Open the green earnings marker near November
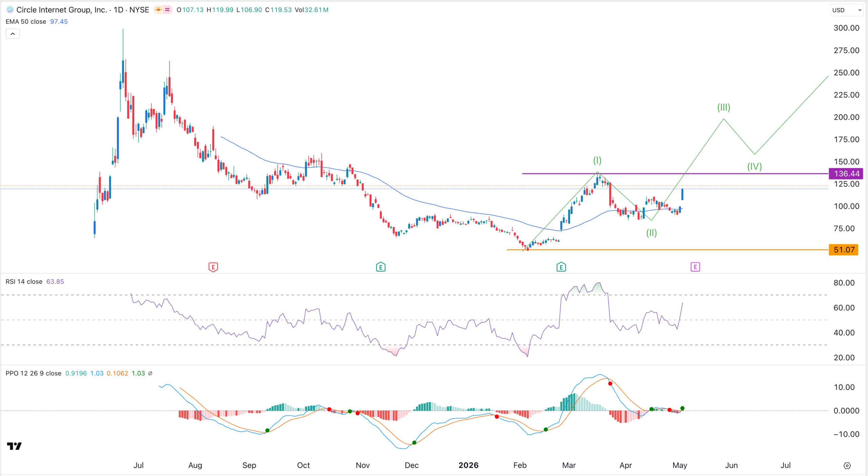Viewport: 868px width, 476px height. click(381, 267)
